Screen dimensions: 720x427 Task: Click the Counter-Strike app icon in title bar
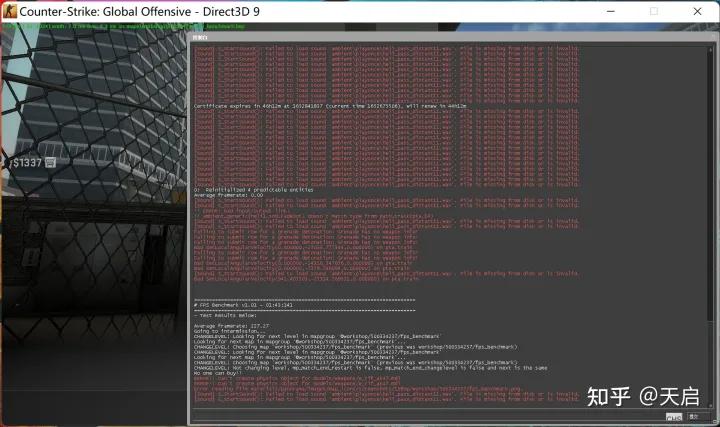[x=9, y=11]
